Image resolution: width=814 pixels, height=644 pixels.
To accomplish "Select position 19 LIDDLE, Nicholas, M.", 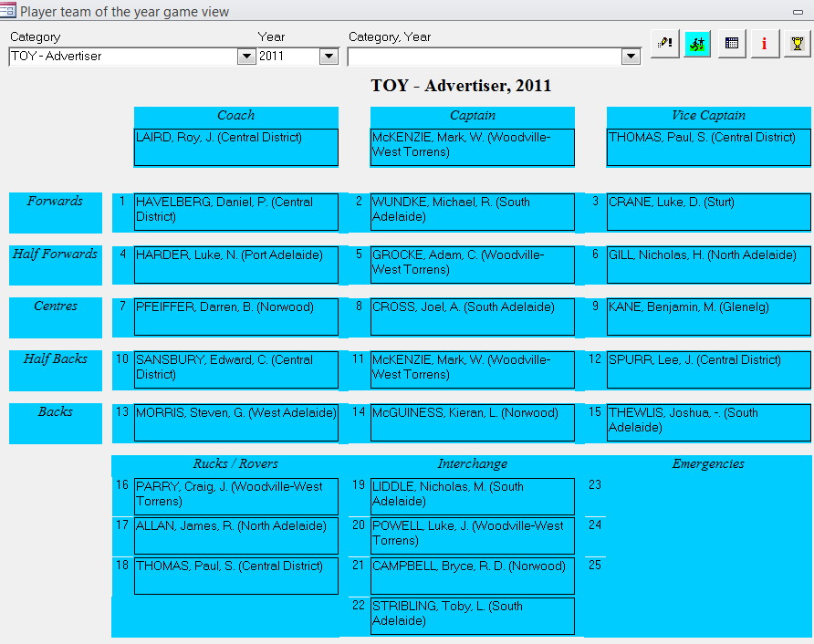I will (473, 496).
